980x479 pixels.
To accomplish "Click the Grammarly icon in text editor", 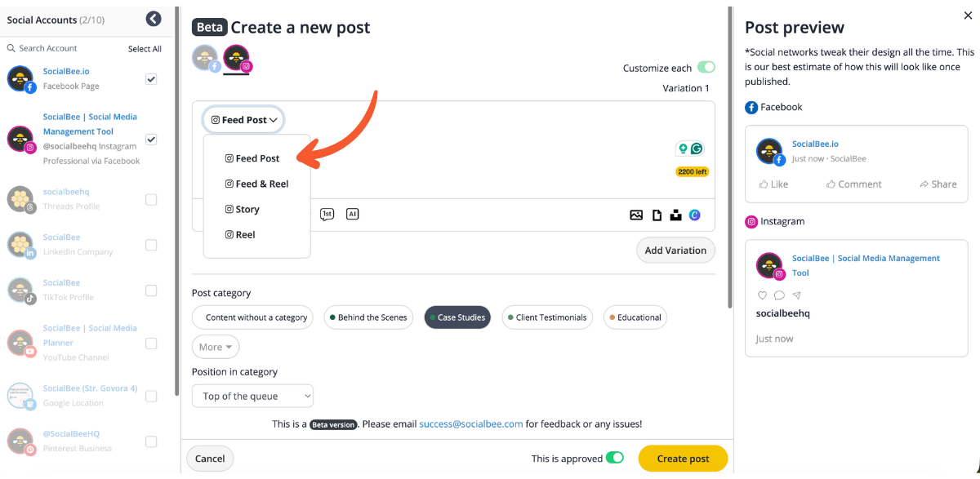I will 697,149.
